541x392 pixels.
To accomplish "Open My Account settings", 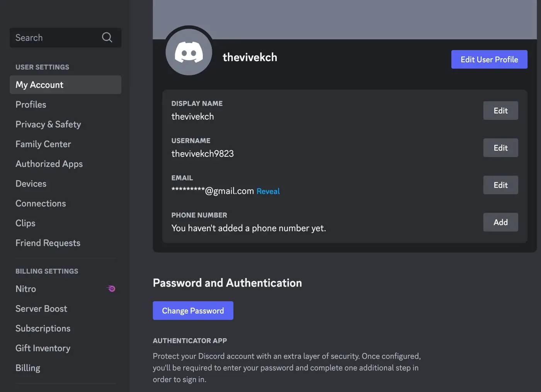I will click(65, 85).
